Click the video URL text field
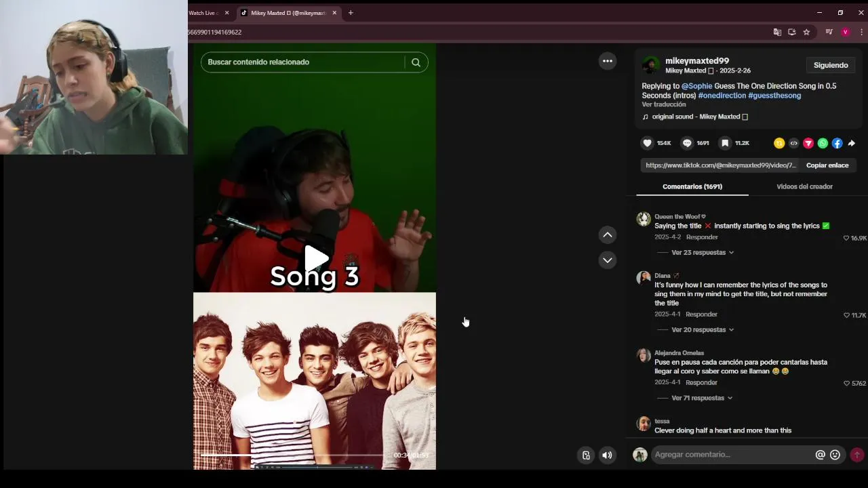 pyautogui.click(x=721, y=165)
